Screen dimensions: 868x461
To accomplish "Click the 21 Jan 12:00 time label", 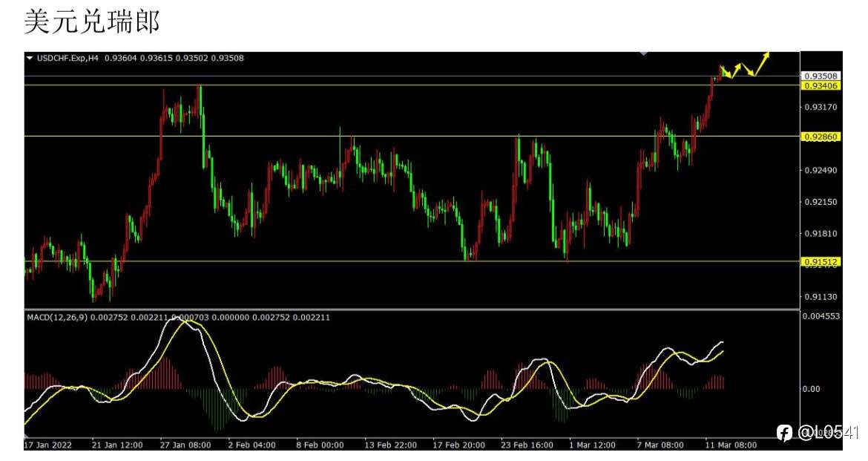I will [117, 445].
